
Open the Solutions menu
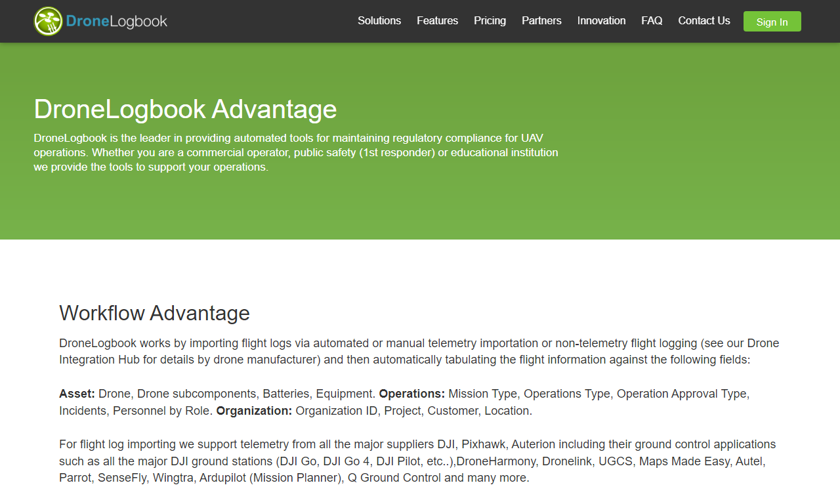tap(379, 21)
